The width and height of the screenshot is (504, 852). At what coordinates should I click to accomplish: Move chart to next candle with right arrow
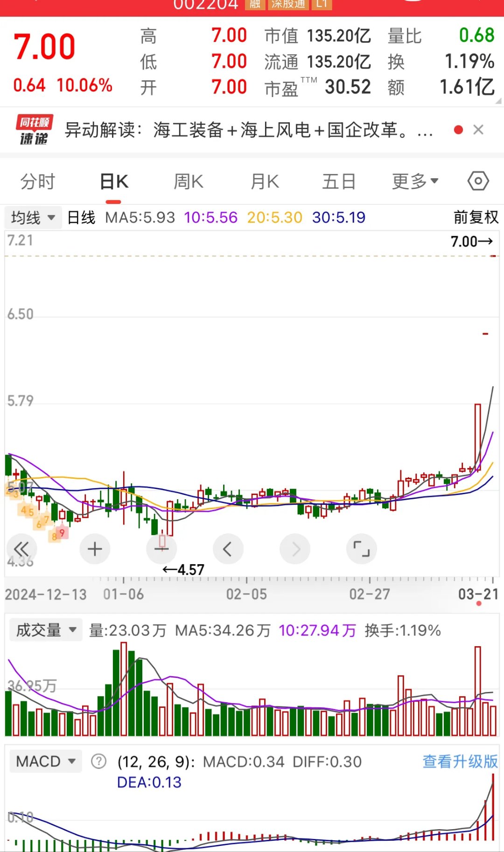coord(295,549)
